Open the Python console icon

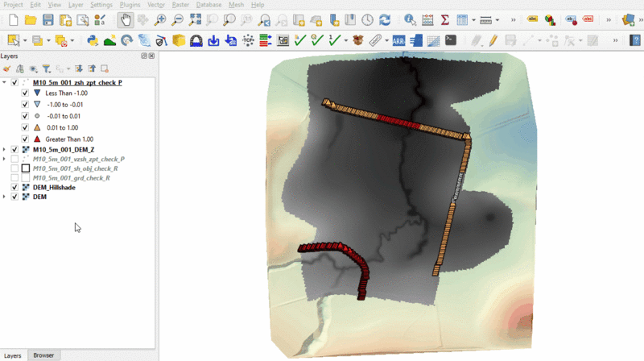point(93,39)
